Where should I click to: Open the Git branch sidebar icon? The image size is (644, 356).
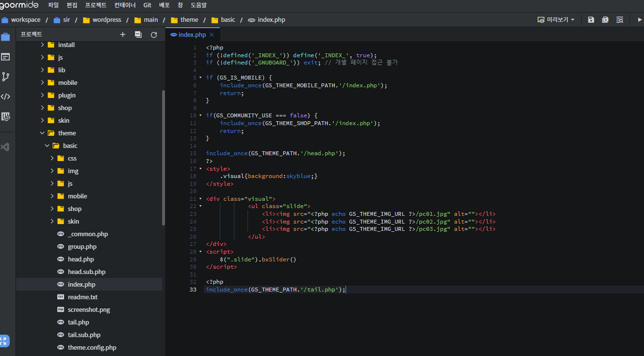pyautogui.click(x=5, y=77)
